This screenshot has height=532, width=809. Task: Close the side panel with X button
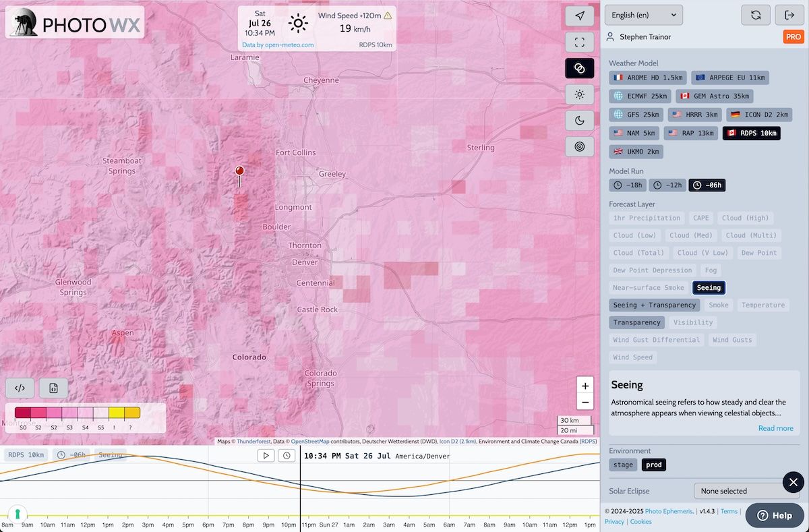pos(793,482)
